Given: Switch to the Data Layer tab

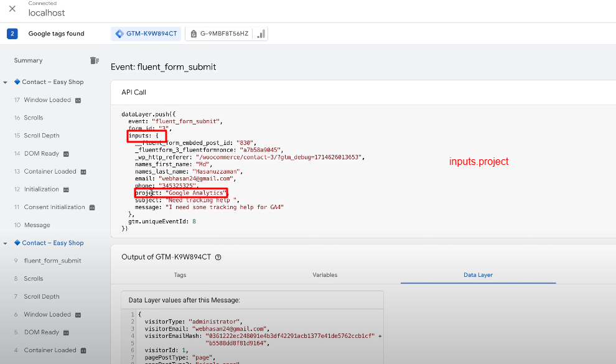Looking at the screenshot, I should coord(478,274).
